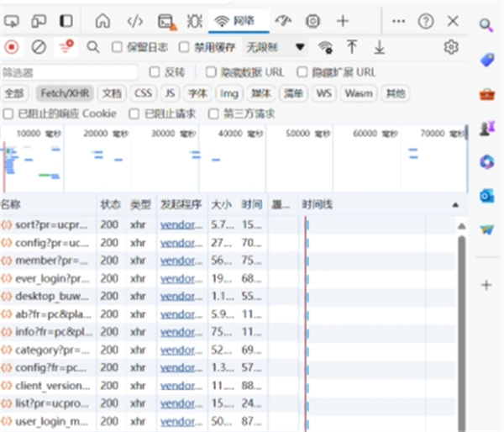
Task: Sort by the 发起程序 initiator column header
Action: [182, 204]
